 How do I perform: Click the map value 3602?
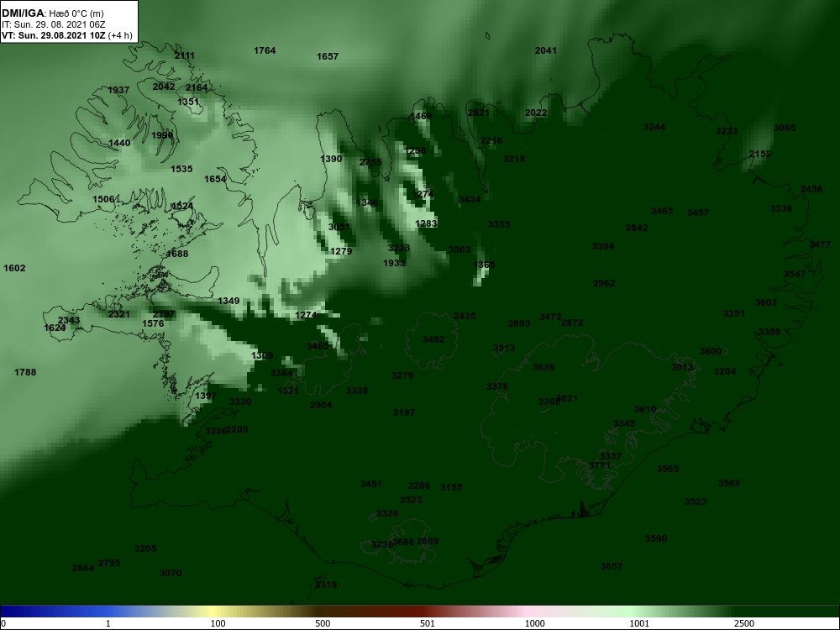766,302
